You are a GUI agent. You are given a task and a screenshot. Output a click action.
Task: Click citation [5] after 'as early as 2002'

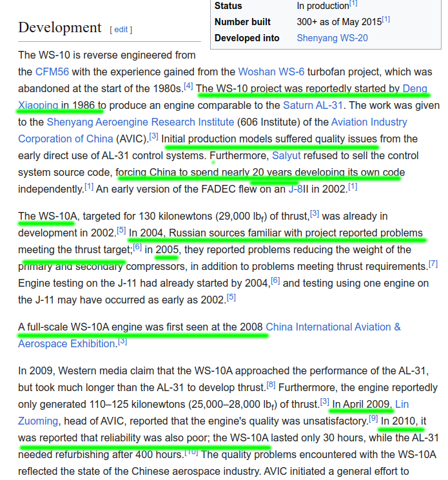pyautogui.click(x=231, y=297)
